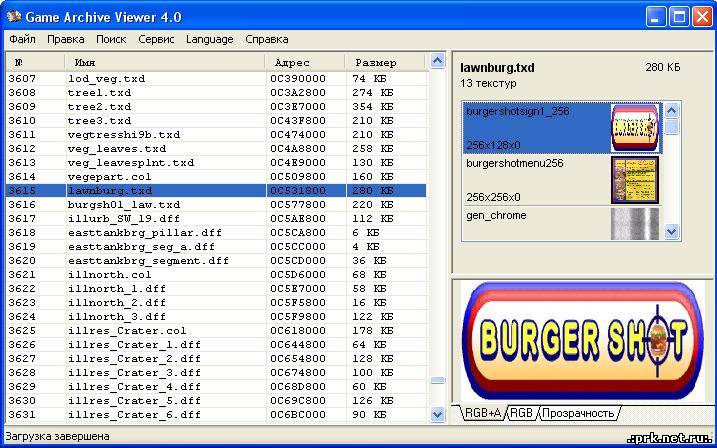Select file lod_veg.txd
The image size is (717, 448).
(107, 79)
